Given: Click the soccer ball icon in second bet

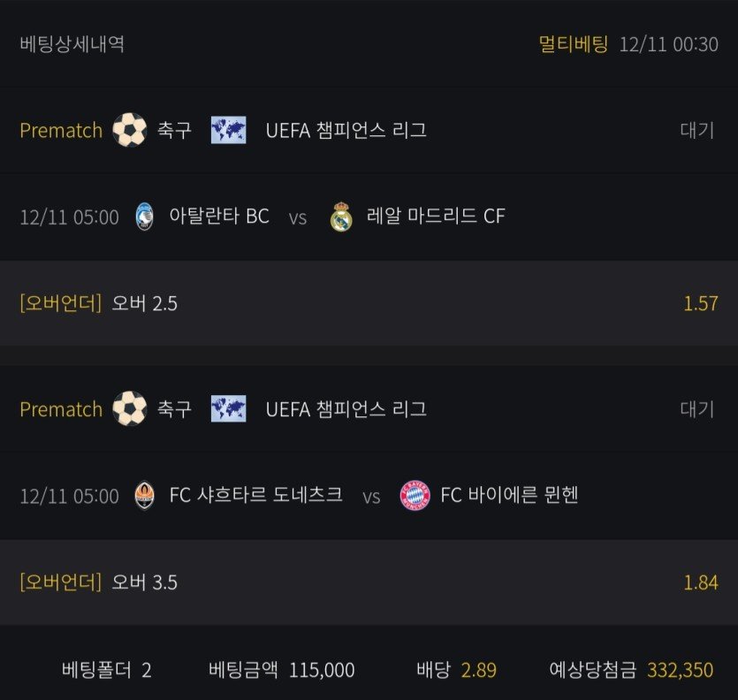Looking at the screenshot, I should [130, 409].
